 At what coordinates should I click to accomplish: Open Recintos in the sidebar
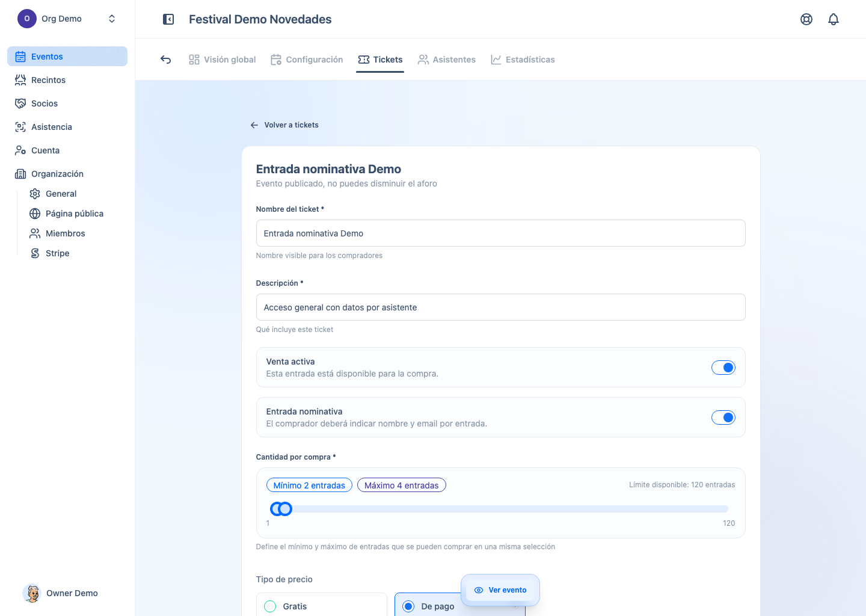click(67, 80)
